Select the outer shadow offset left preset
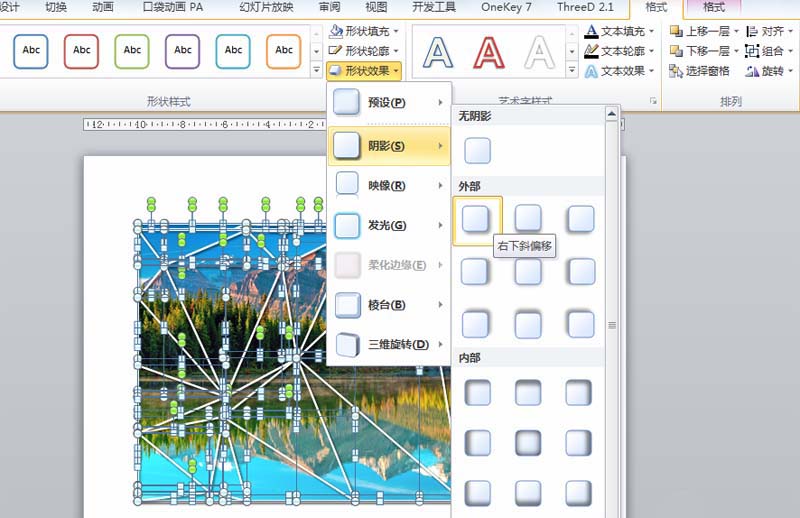The image size is (800, 518). point(581,272)
